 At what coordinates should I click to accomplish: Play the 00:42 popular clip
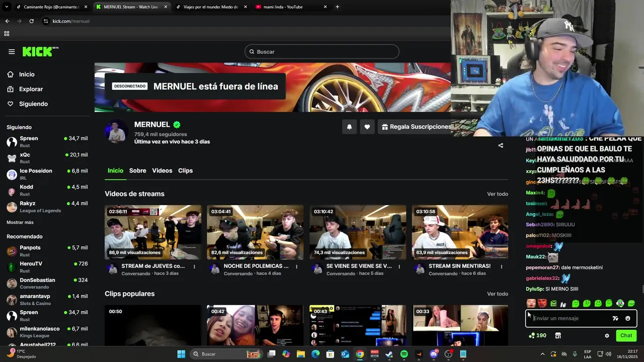[x=255, y=325]
